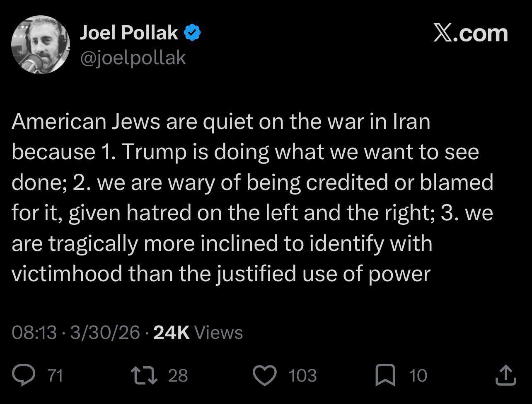Click the 71 replies count
This screenshot has height=404, width=532.
(55, 375)
